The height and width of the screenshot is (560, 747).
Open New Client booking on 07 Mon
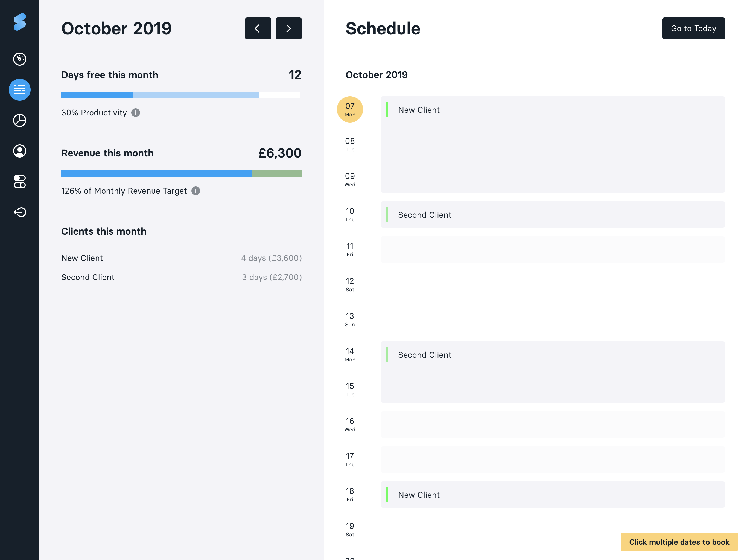(x=552, y=144)
